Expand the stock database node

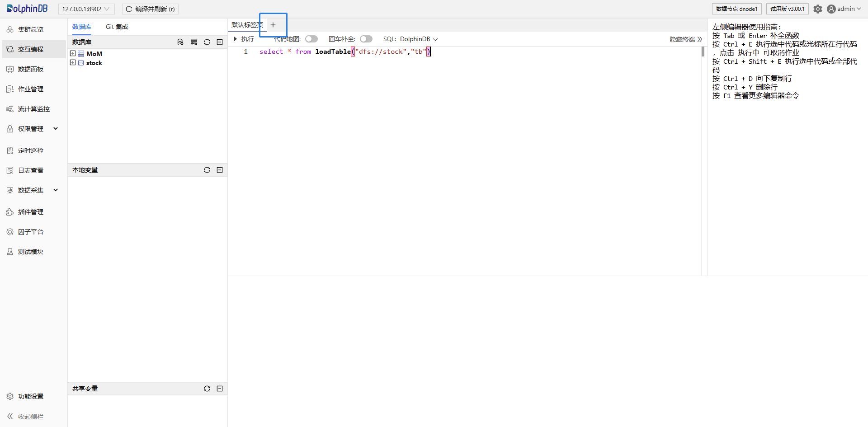click(x=73, y=63)
